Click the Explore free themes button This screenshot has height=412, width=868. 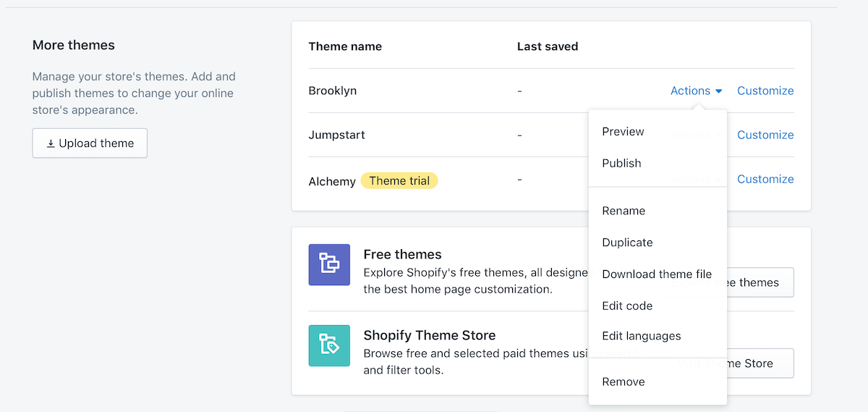click(759, 282)
